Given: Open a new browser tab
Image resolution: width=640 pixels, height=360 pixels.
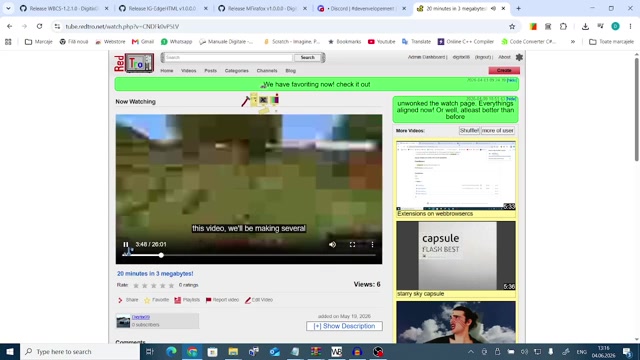Looking at the screenshot, I should [x=518, y=8].
